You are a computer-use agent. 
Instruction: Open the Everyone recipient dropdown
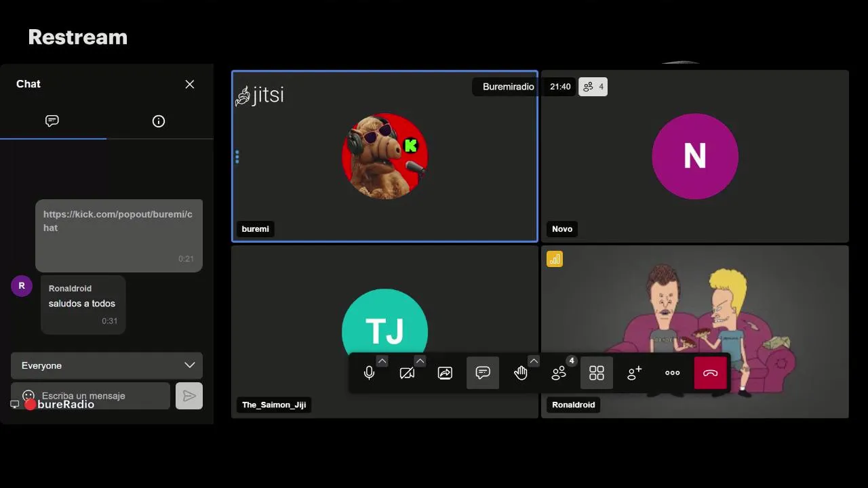[x=106, y=365]
